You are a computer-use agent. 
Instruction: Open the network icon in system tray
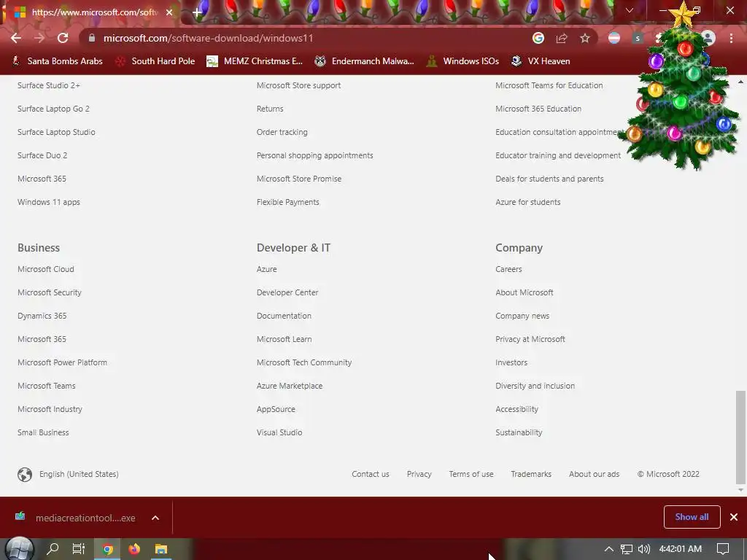coord(627,549)
